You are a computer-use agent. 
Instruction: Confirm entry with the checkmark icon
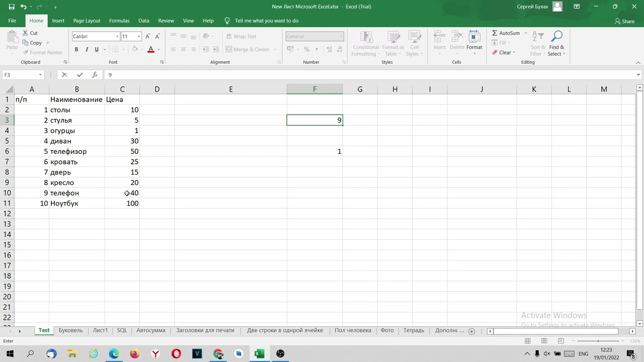tap(79, 74)
